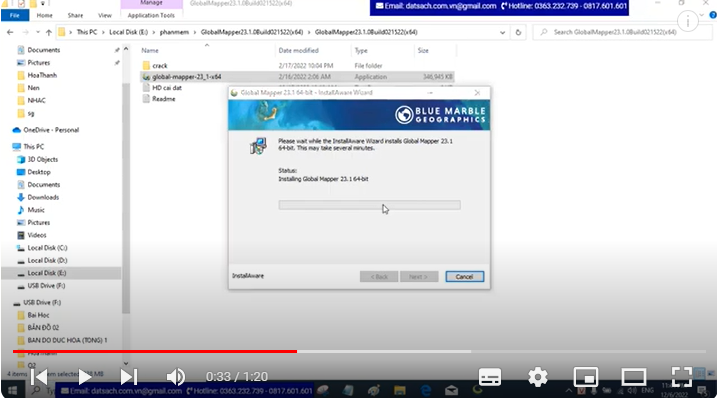Sort by the Type column header
Viewport: 717px width, 398px height.
point(361,51)
